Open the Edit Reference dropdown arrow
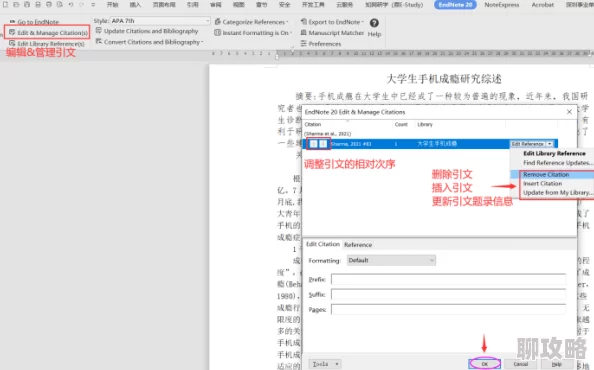Viewport: 594px width, 370px height. pos(550,144)
